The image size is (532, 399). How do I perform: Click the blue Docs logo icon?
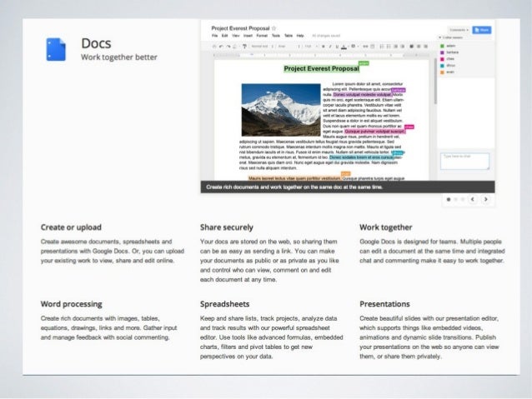pyautogui.click(x=56, y=49)
